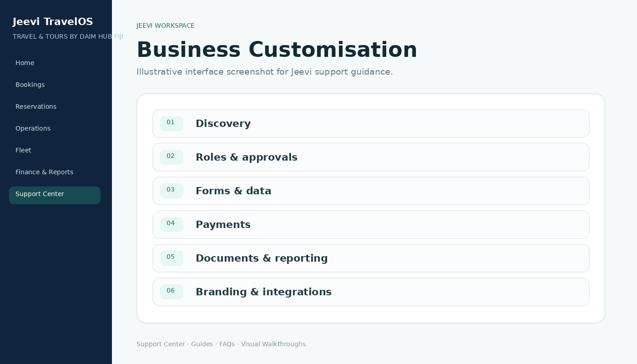Expand the Roles & approvals row
Screen dimensions: 637x364
(x=371, y=157)
